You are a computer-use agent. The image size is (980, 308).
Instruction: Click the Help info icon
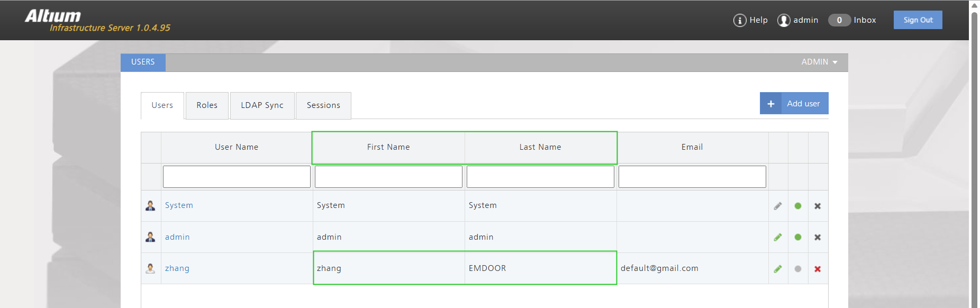click(x=739, y=20)
